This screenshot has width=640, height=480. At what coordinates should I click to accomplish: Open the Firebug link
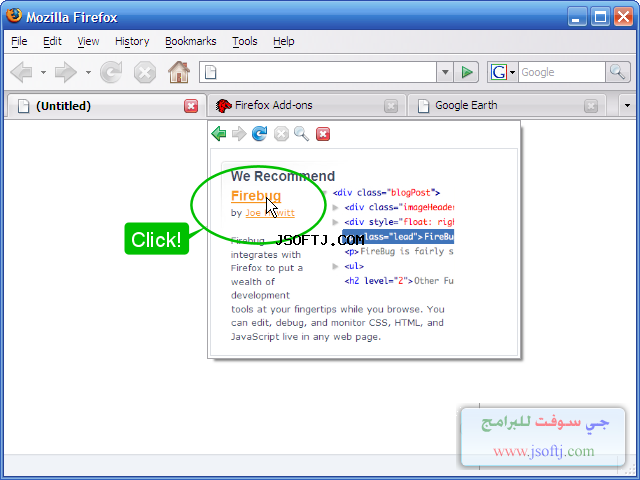[256, 196]
